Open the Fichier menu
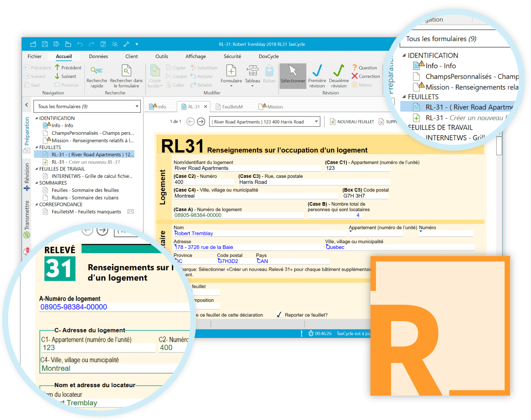This screenshot has width=531, height=420. pos(35,56)
